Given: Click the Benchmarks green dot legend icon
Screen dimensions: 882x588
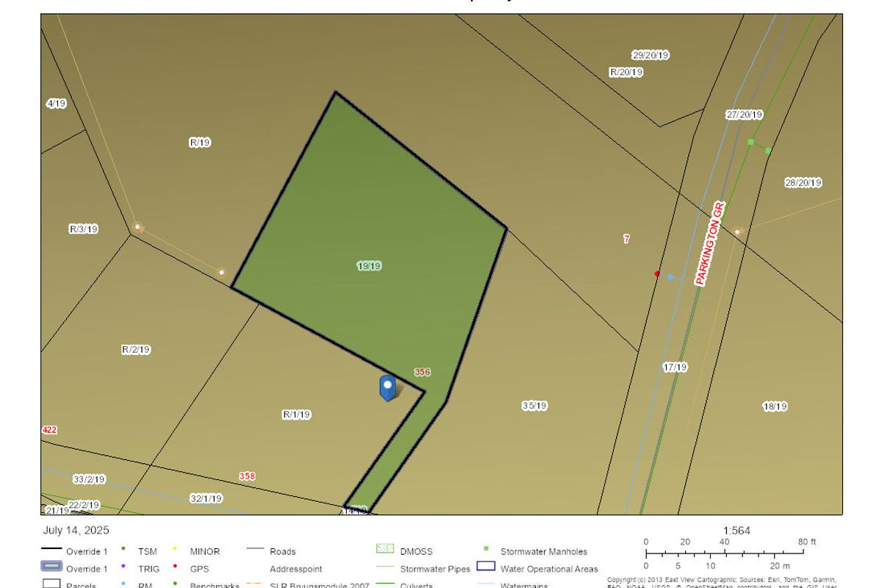Looking at the screenshot, I should click(175, 584).
